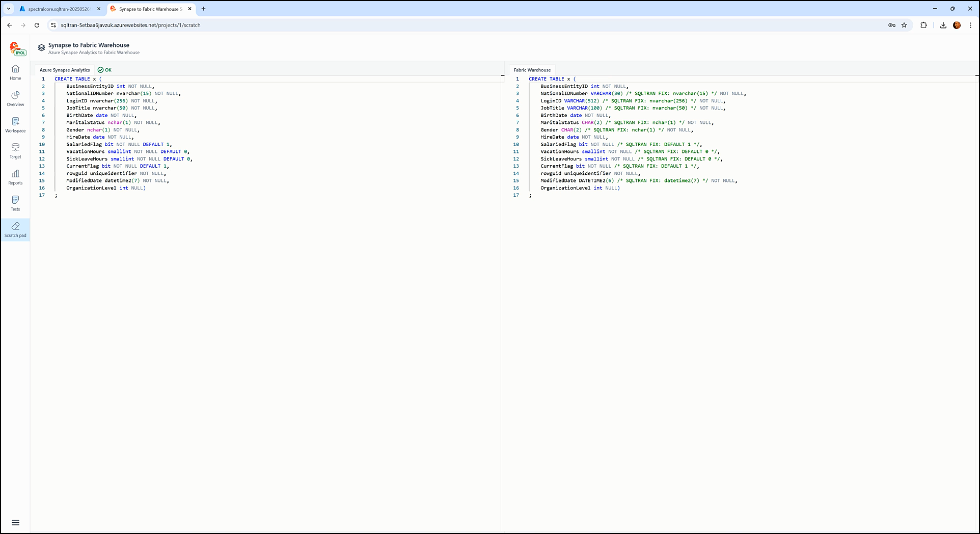The height and width of the screenshot is (534, 980).
Task: Open the Target sidebar icon
Action: (15, 150)
